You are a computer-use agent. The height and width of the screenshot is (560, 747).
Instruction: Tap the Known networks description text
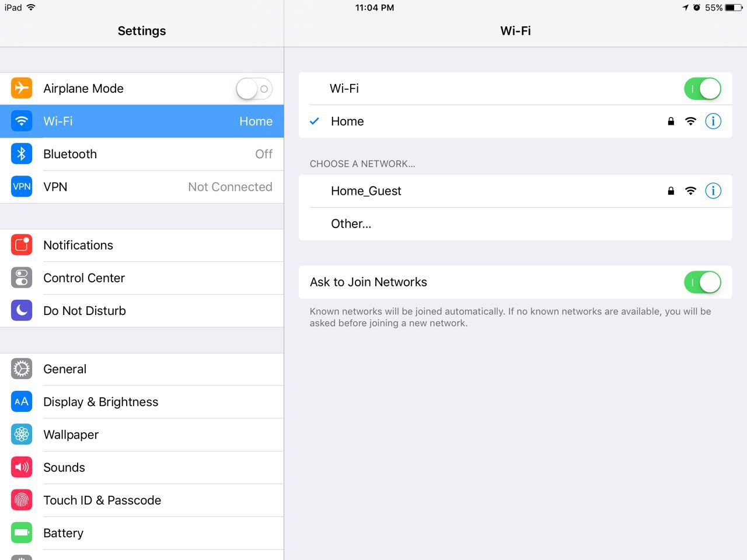tap(511, 317)
